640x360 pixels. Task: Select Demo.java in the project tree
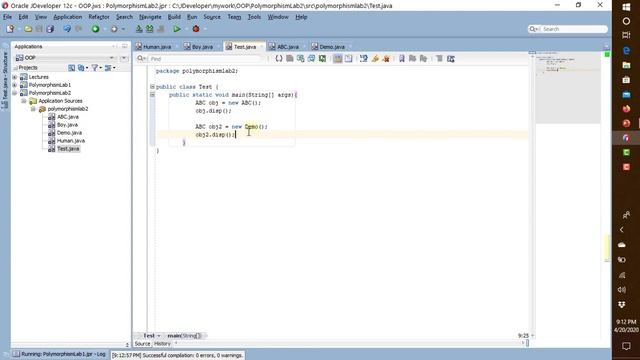click(x=69, y=133)
